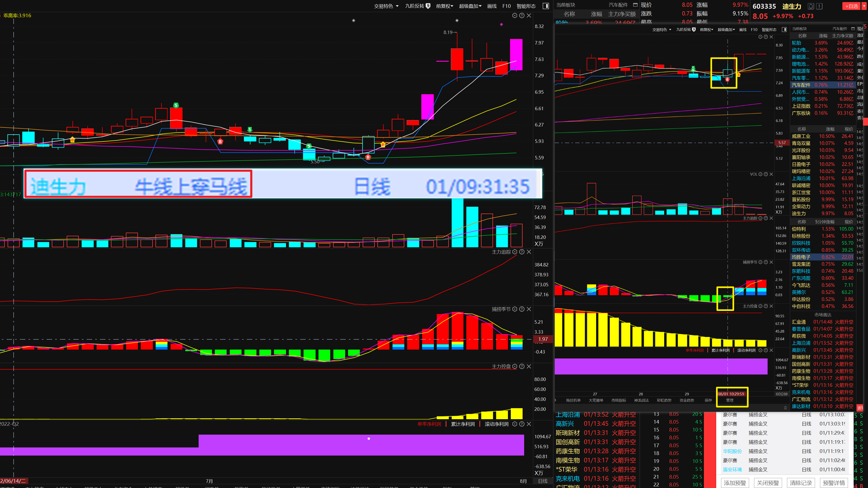The image size is (868, 488).
Task: Toggle the side panel layout icon in inner window toolbar
Action: coord(784,30)
